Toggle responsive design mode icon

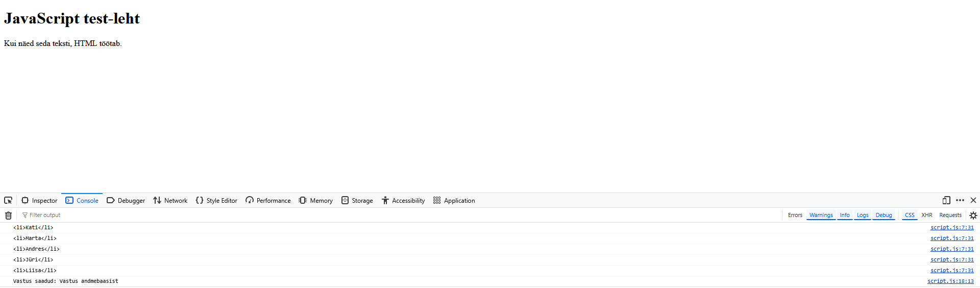point(946,200)
